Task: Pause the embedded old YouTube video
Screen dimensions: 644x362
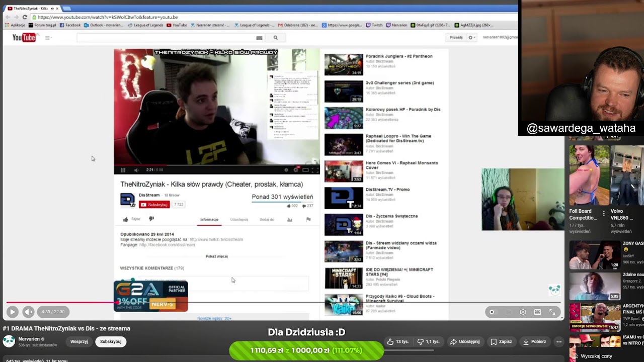Action: (123, 170)
